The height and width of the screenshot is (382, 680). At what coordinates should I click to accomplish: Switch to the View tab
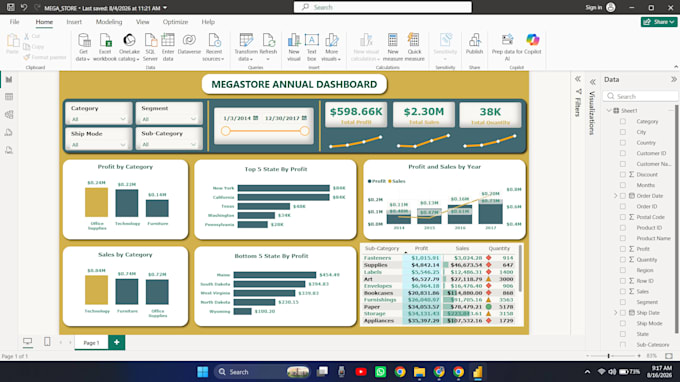[143, 22]
